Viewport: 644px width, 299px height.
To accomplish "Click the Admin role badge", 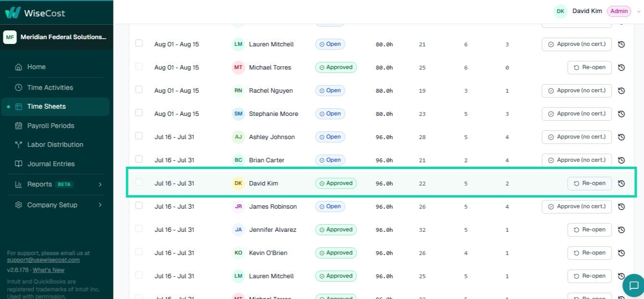I will coord(619,11).
